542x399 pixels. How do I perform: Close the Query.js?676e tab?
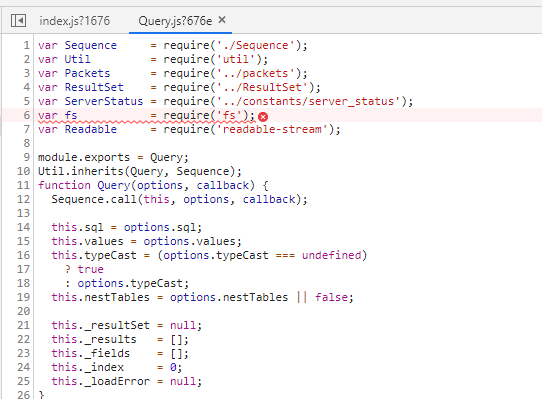(x=222, y=20)
